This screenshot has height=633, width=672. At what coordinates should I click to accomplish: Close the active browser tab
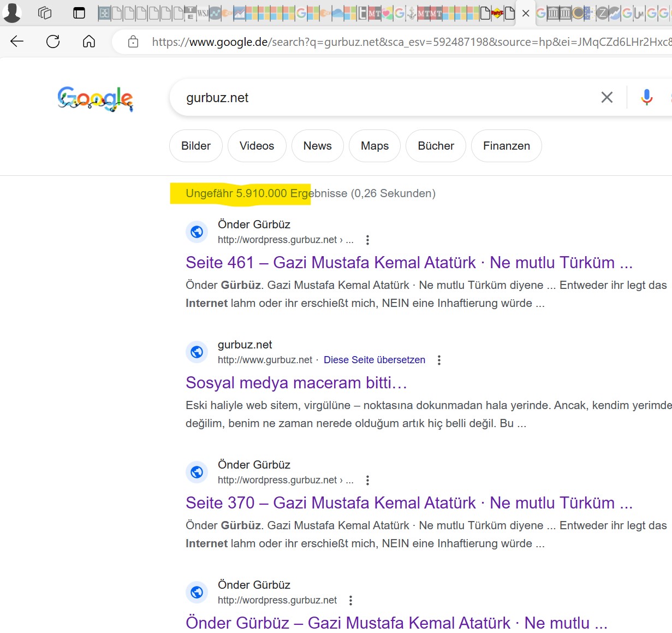click(x=526, y=13)
